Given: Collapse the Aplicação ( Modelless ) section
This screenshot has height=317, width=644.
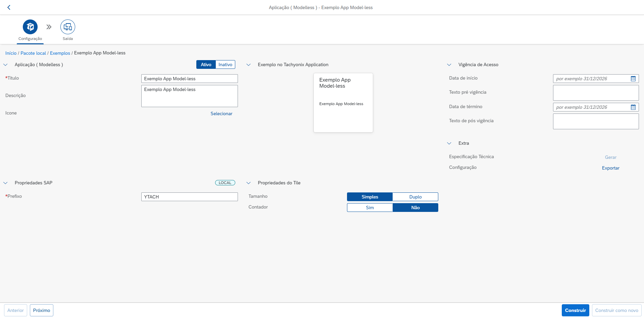Looking at the screenshot, I should [x=5, y=65].
